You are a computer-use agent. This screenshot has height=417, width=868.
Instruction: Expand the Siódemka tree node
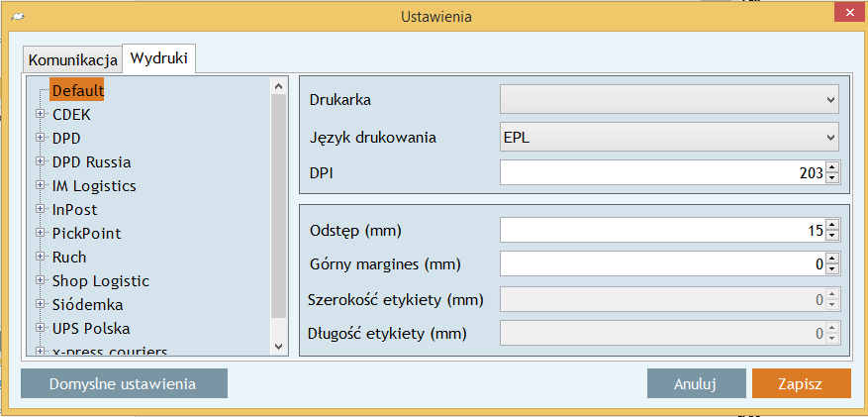pos(40,304)
